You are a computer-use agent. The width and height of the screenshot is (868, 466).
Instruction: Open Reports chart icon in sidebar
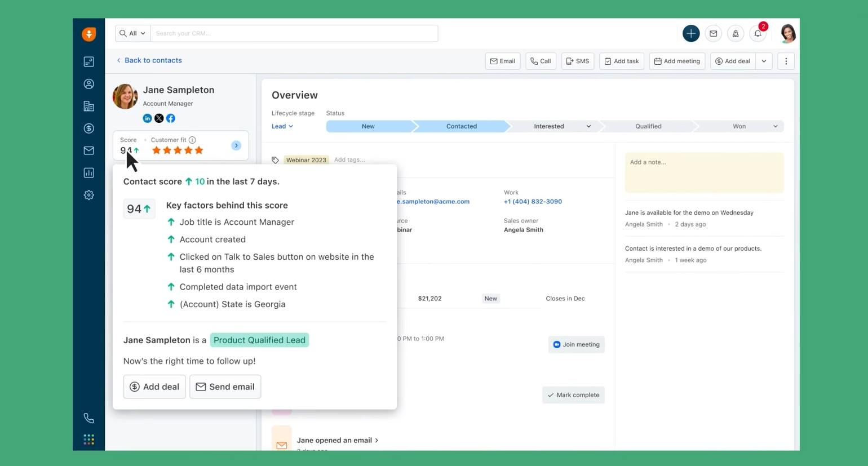coord(88,173)
